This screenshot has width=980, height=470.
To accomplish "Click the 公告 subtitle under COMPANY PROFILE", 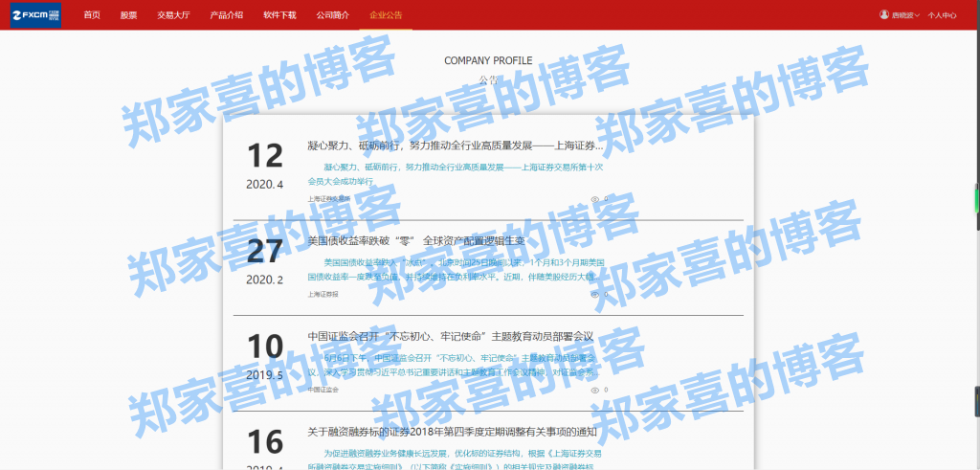I will [489, 80].
